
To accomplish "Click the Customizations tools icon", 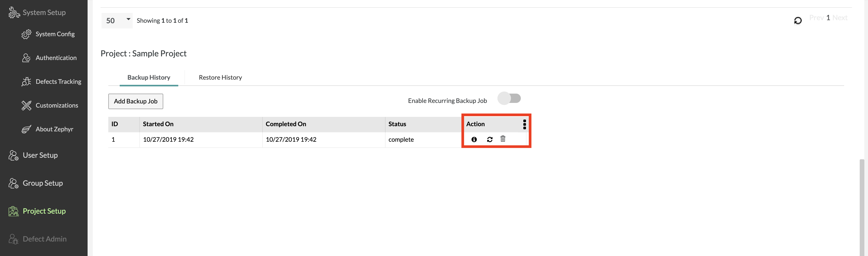I will [x=26, y=106].
